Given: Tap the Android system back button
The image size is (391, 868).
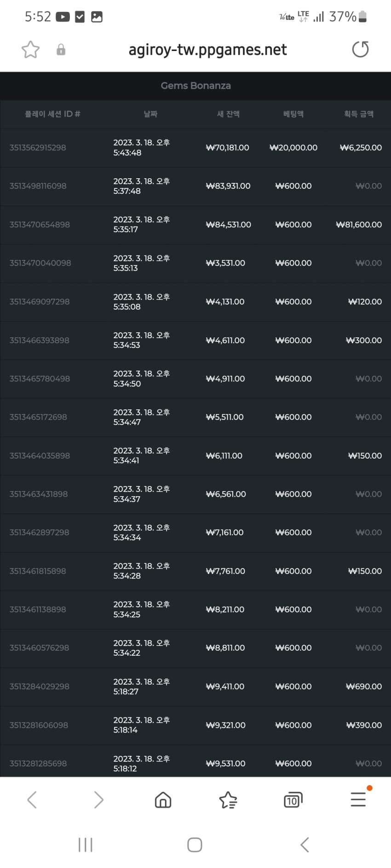Looking at the screenshot, I should pyautogui.click(x=304, y=845).
